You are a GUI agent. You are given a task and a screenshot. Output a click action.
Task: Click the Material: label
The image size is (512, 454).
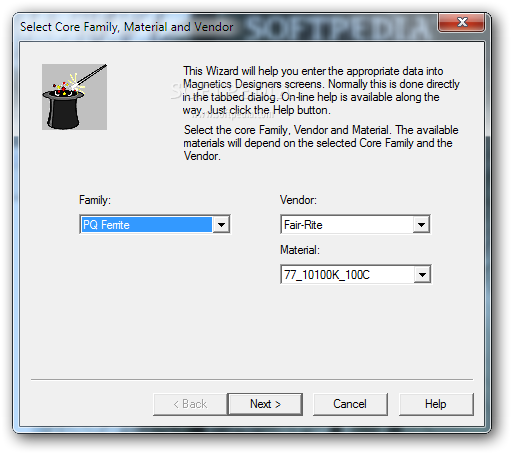[300, 250]
